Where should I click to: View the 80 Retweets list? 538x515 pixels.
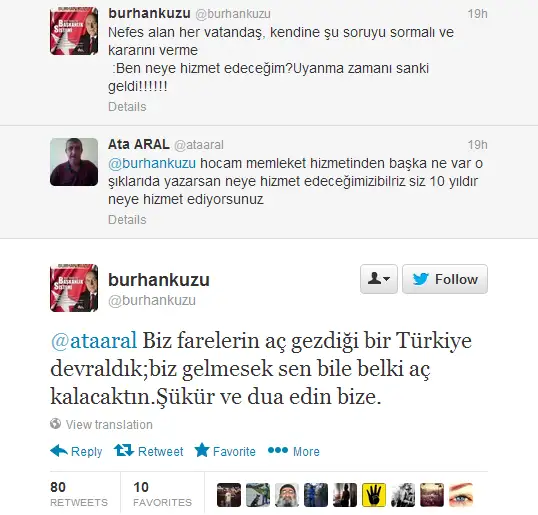point(79,493)
